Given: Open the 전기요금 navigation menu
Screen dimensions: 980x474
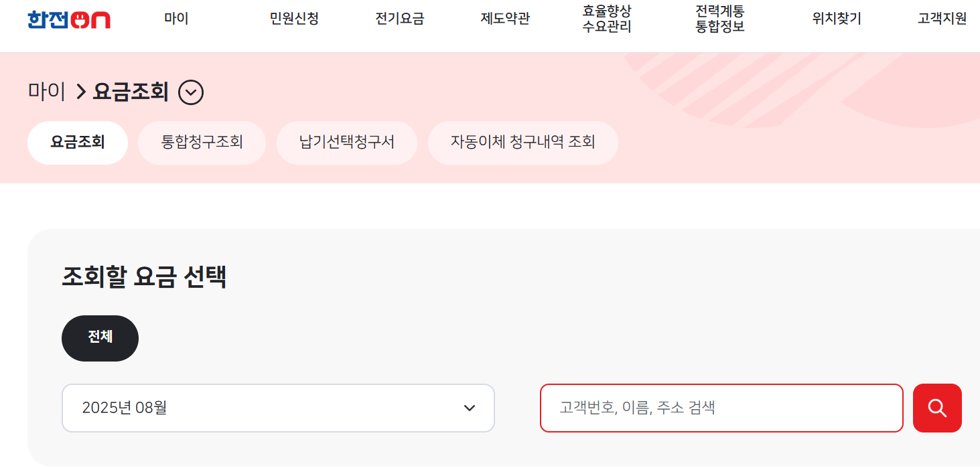Looking at the screenshot, I should click(400, 19).
